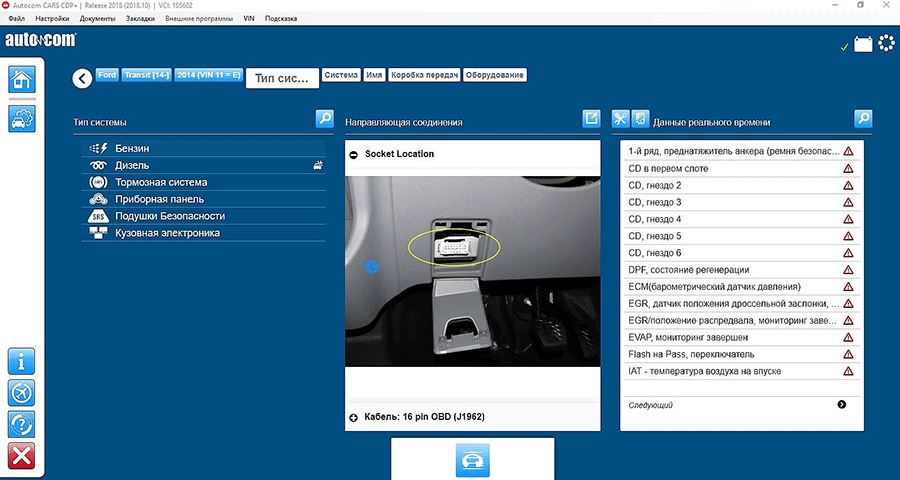Select Flash на Pass, переключатель row
This screenshot has height=480, width=900.
(x=740, y=354)
